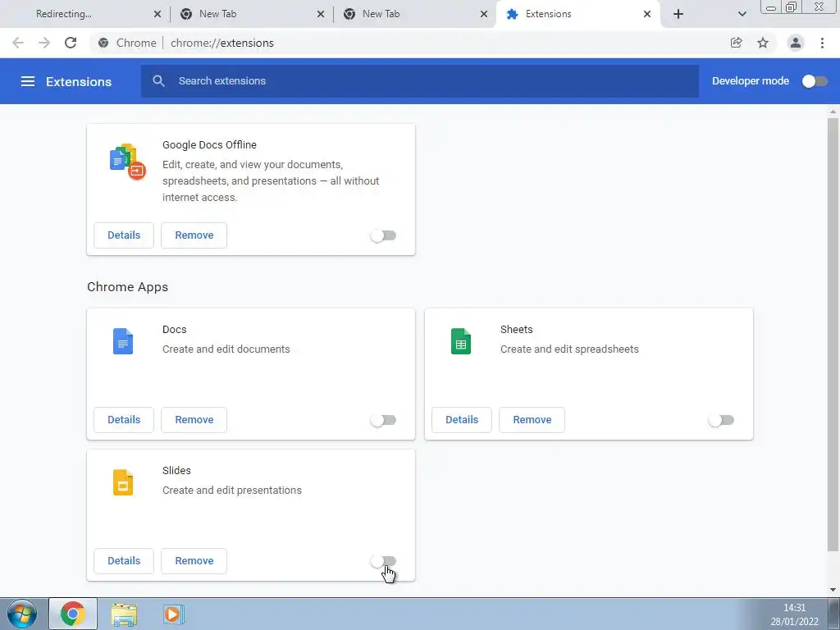This screenshot has width=840, height=630.
Task: Click the Chrome site info icon
Action: pos(103,43)
